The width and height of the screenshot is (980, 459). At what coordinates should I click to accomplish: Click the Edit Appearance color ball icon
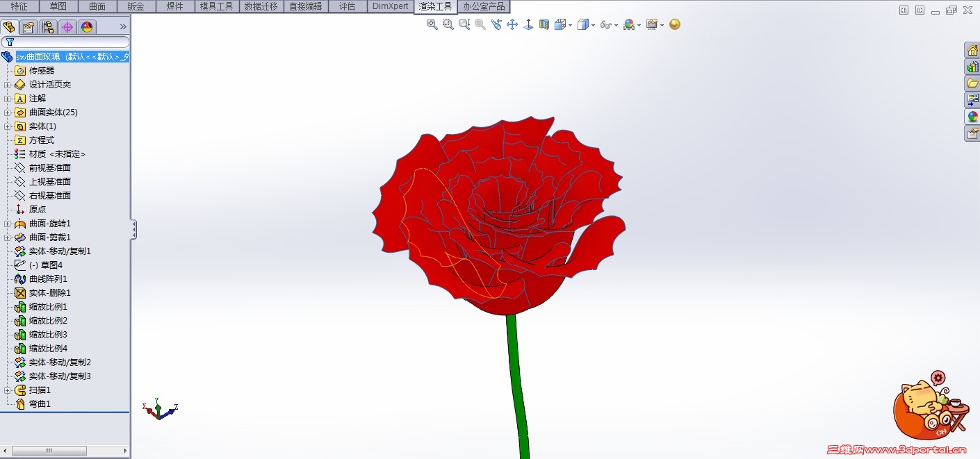628,24
